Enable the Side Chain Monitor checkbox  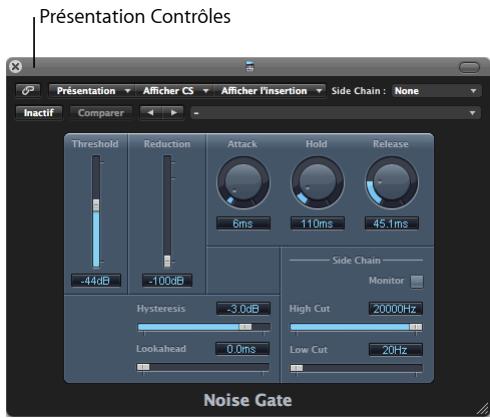pos(417,281)
